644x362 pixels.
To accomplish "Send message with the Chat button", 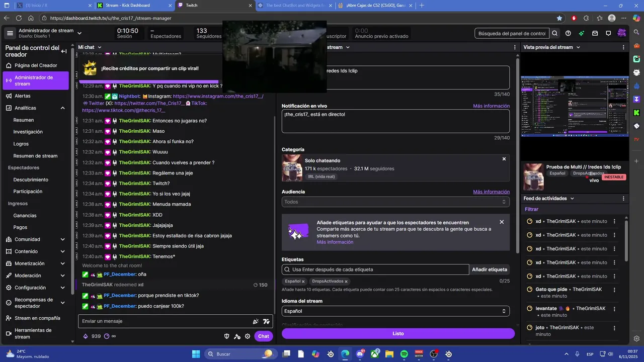I will click(264, 336).
